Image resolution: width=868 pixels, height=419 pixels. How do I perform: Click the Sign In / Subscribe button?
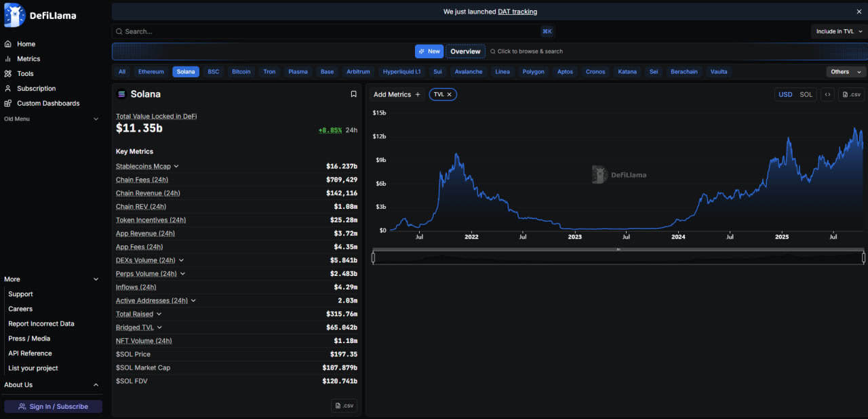53,406
